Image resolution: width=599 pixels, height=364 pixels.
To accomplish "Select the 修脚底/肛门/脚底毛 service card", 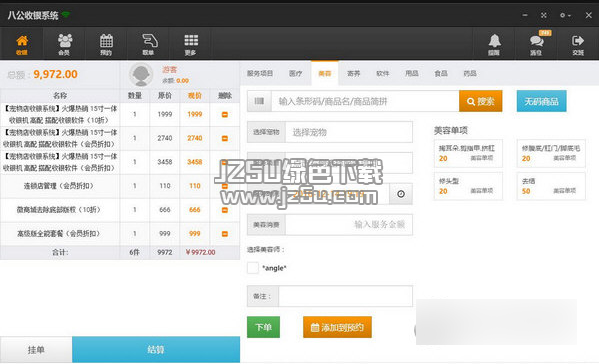I will (551, 153).
